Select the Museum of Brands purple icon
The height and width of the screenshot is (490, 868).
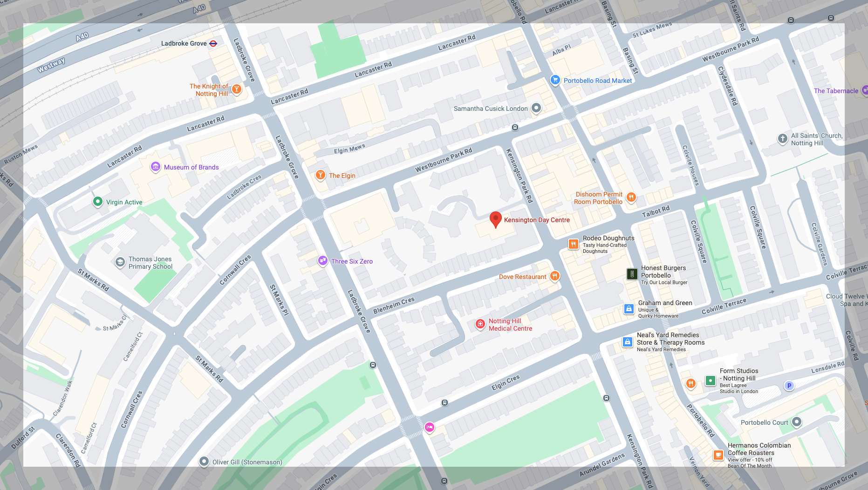(x=156, y=167)
